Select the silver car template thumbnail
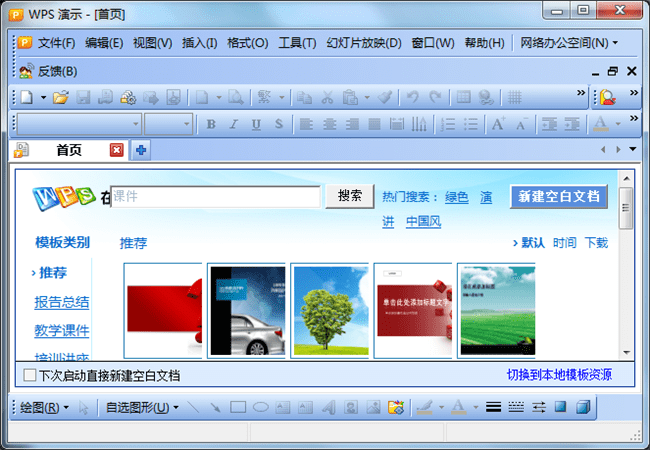The image size is (650, 450). point(247,310)
